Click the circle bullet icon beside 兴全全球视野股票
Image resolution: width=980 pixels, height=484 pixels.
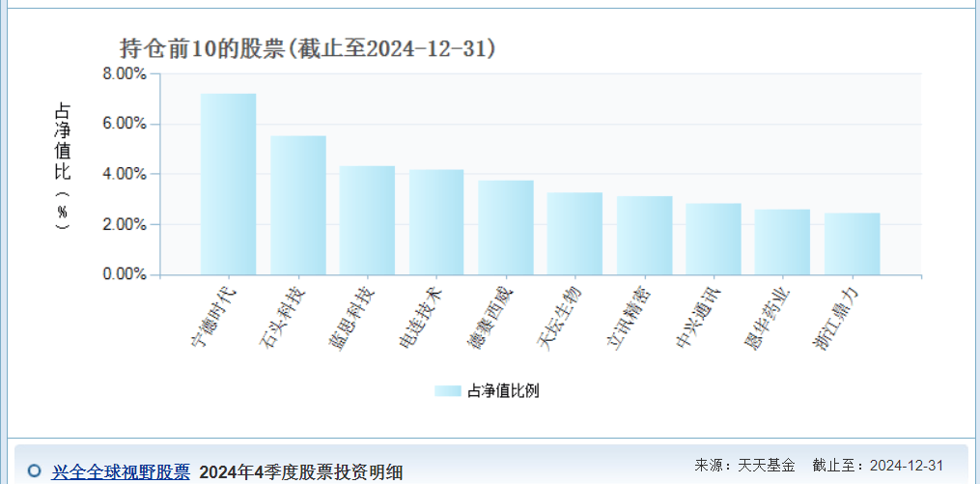(x=35, y=471)
